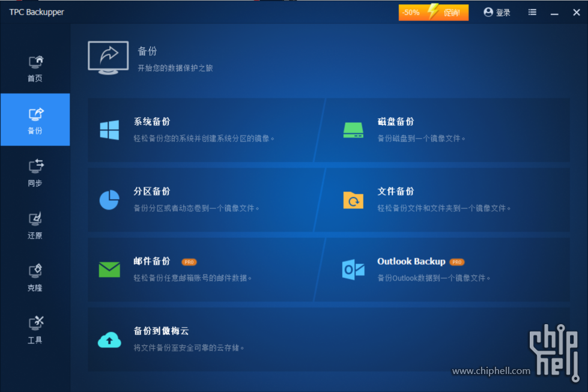Click description 轻松备份任意邮箱账号的邮件数据

(x=193, y=278)
